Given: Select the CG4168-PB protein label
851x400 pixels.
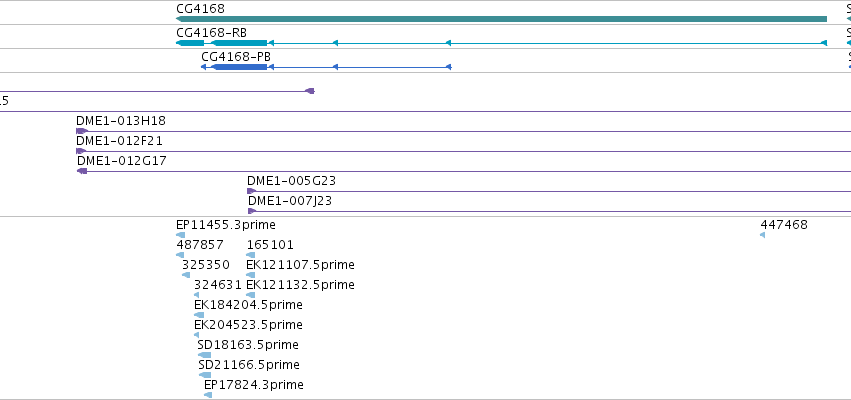Looking at the screenshot, I should coord(236,56).
